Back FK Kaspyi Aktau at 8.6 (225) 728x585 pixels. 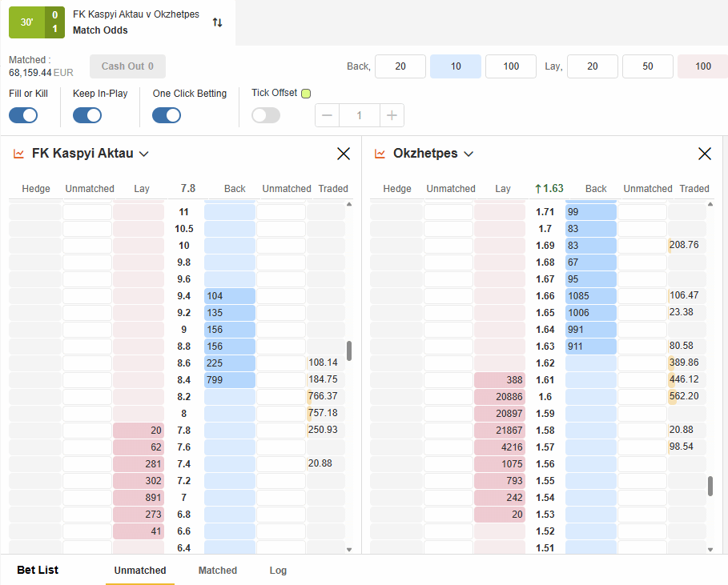pos(229,363)
